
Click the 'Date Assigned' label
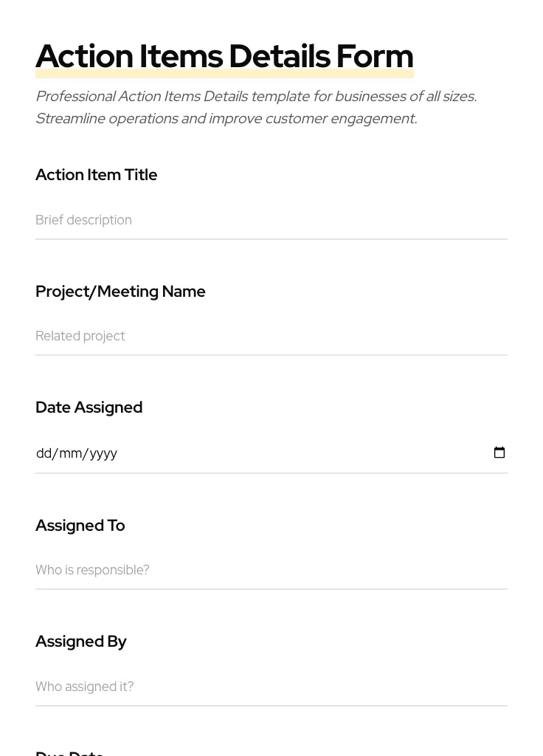point(89,408)
